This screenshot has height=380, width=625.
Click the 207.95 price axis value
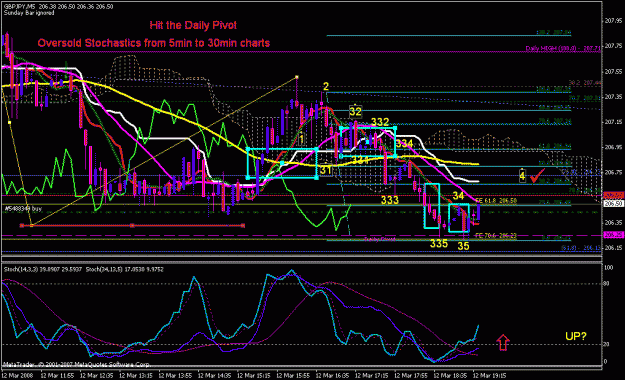(613, 21)
